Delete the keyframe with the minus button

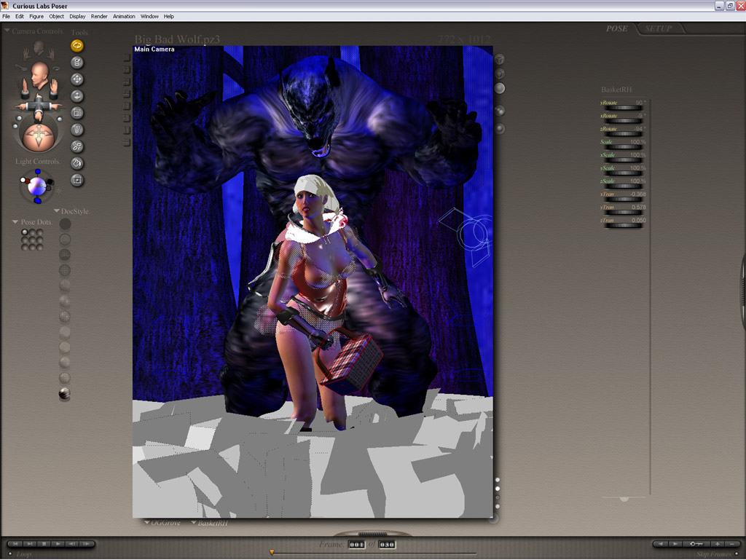pyautogui.click(x=731, y=544)
